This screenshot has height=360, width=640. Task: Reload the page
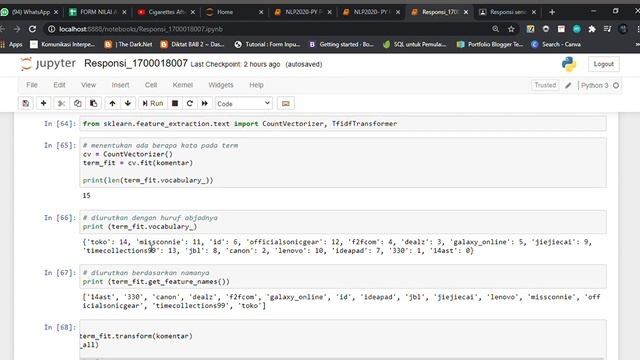32,29
